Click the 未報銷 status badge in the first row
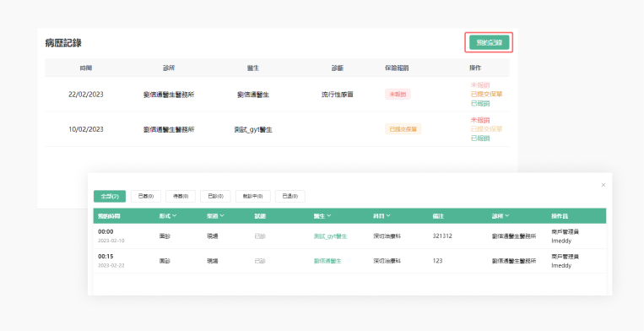644x331 pixels. [398, 94]
